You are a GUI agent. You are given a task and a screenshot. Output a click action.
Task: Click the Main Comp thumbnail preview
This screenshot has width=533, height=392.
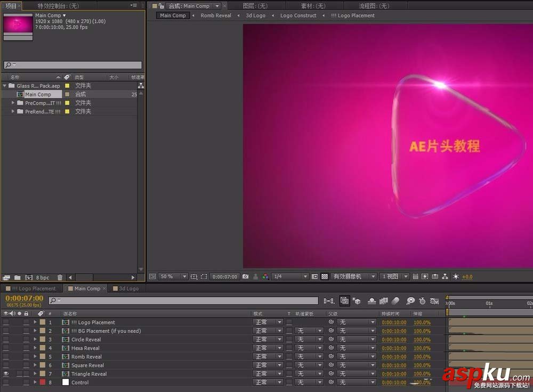pyautogui.click(x=18, y=27)
